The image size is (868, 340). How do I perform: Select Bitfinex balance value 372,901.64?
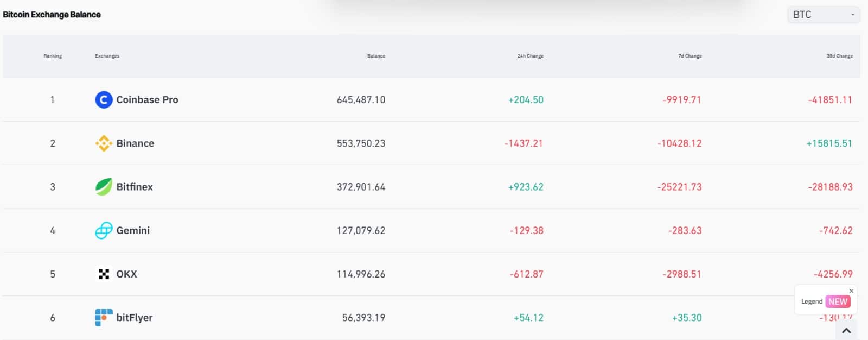point(361,187)
